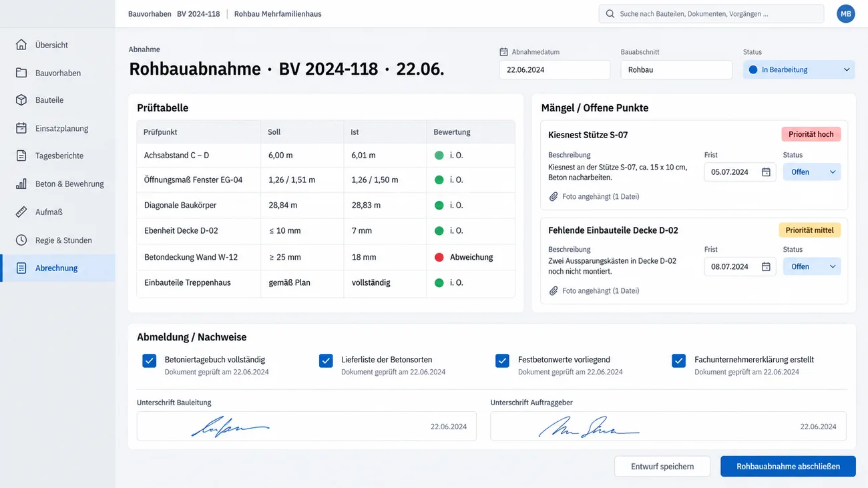Click Ist value 6,01 m
Viewport: 868px width, 488px height.
[364, 155]
